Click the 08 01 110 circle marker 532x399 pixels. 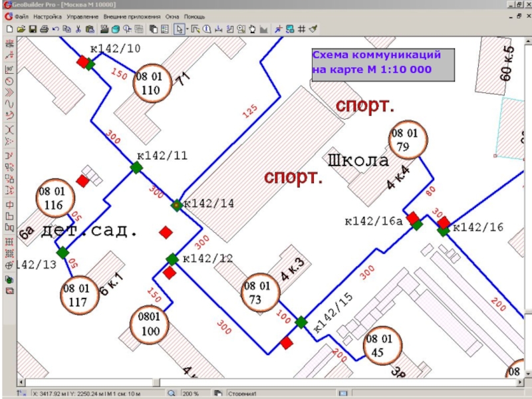point(152,84)
